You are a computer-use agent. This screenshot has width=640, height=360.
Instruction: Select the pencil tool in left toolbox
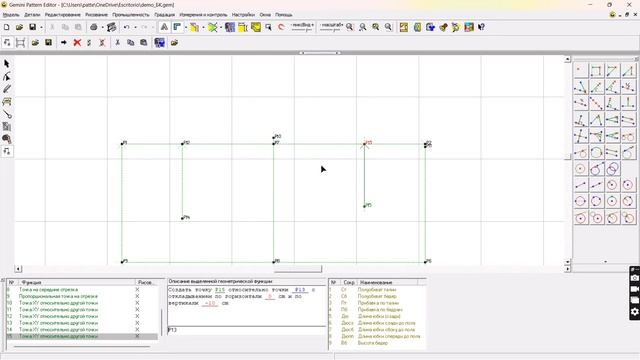[7, 89]
